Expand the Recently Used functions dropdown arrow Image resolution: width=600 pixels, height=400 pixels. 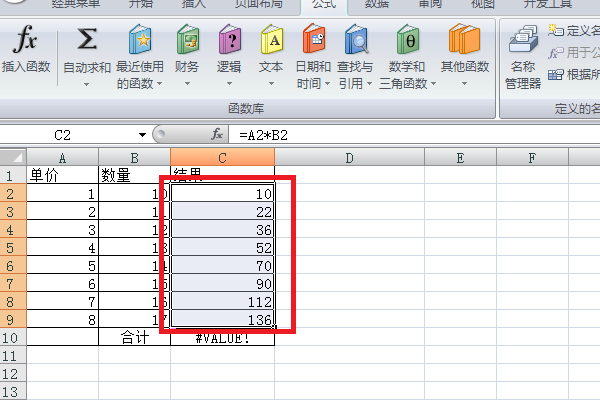click(159, 83)
